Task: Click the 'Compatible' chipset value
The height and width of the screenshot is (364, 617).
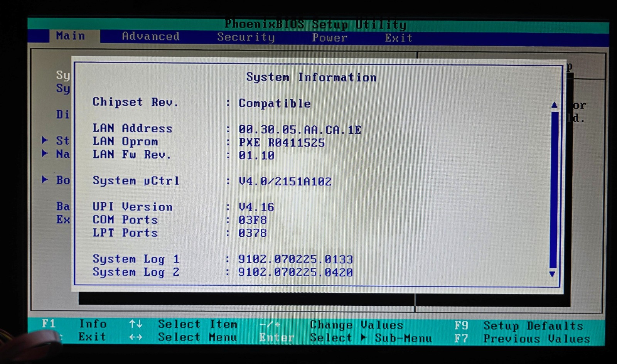Action: [275, 103]
